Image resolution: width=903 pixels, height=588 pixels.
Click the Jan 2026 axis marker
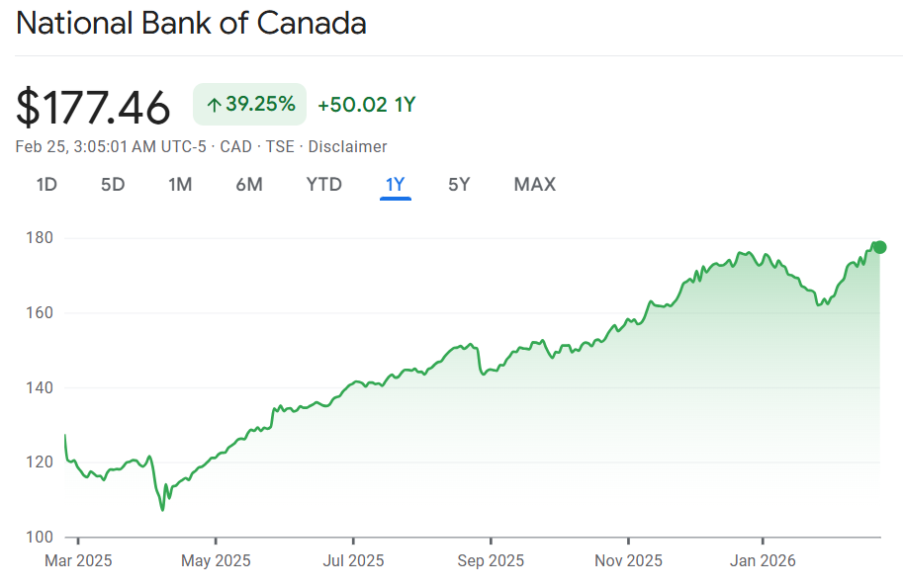[764, 560]
